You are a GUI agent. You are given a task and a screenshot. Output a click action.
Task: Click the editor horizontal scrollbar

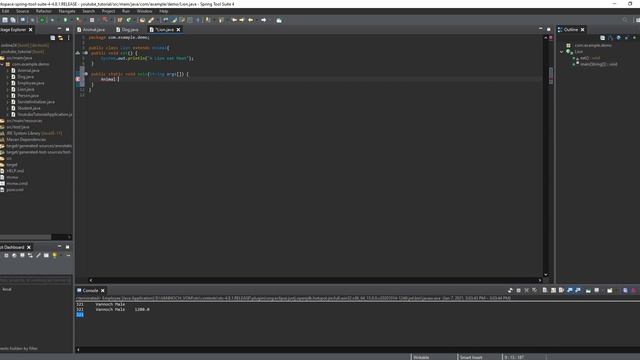(315, 280)
